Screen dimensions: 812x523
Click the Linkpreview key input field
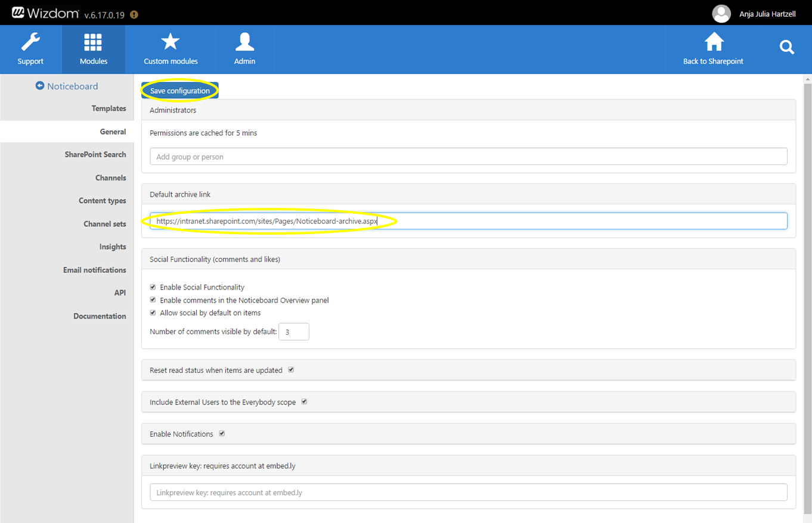pos(468,493)
